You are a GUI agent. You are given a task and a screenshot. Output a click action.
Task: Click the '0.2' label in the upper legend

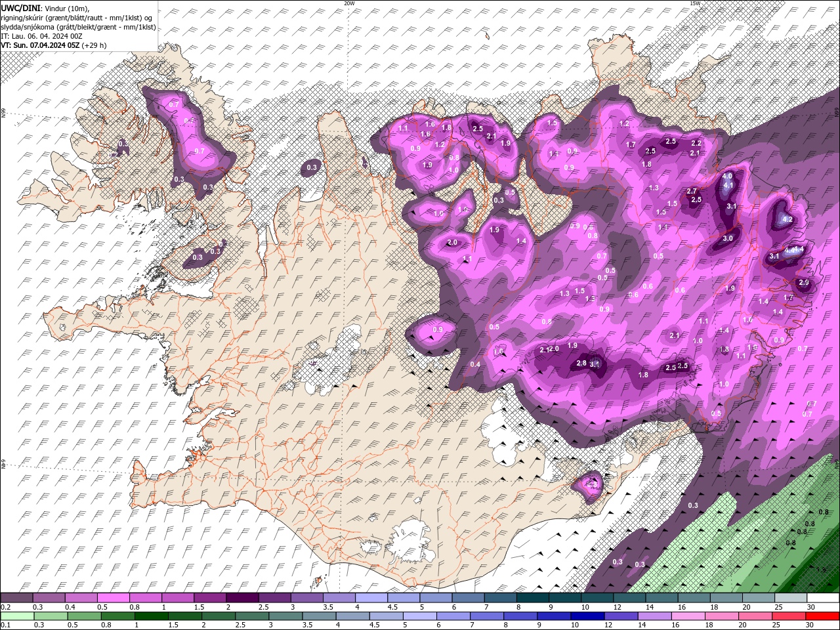(5, 607)
